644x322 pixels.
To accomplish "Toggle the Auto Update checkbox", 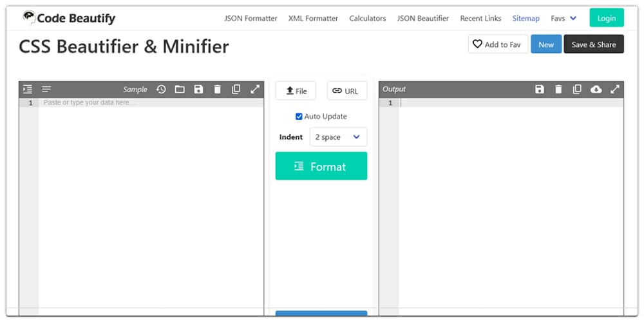I will (x=299, y=117).
